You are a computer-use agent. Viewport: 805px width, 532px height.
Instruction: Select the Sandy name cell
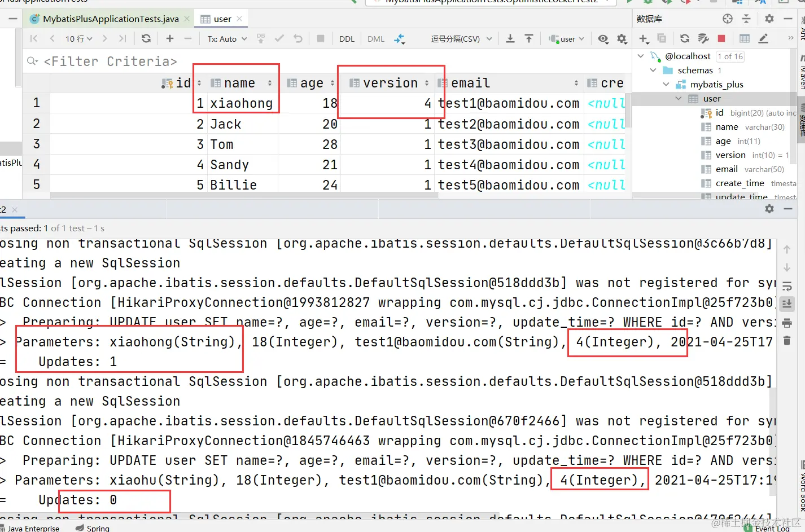tap(243, 164)
